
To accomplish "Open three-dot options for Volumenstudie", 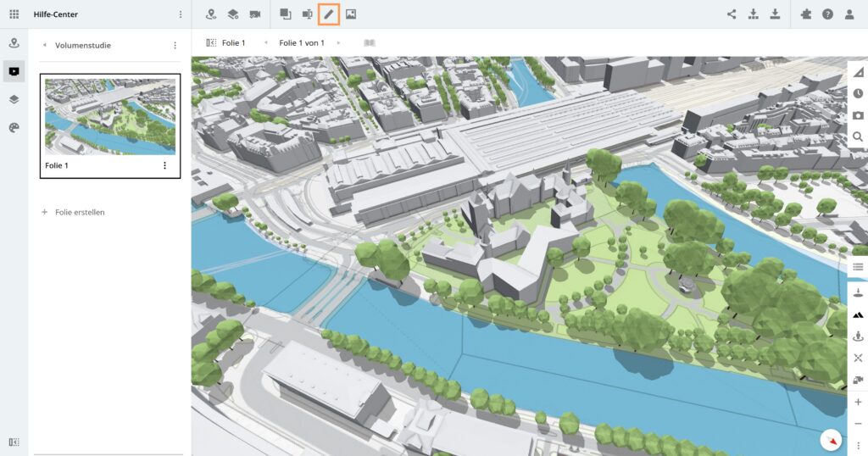I will click(x=175, y=46).
